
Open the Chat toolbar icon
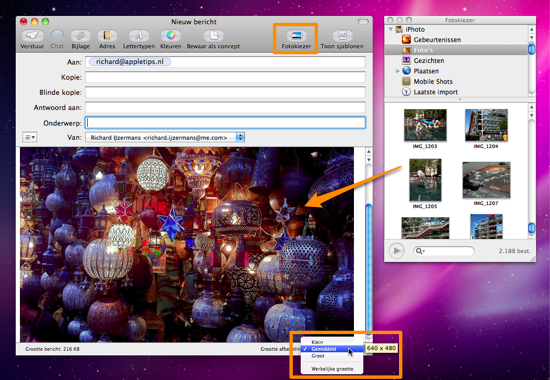(x=57, y=39)
